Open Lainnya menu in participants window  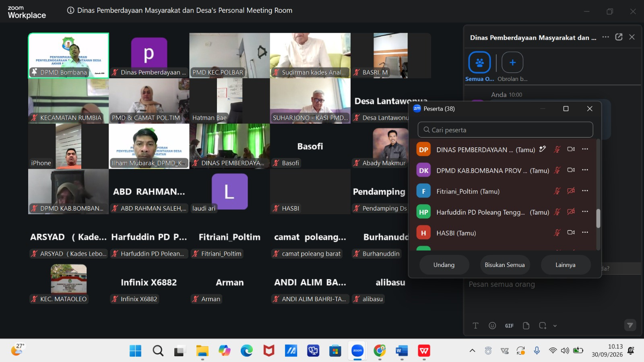coord(566,265)
